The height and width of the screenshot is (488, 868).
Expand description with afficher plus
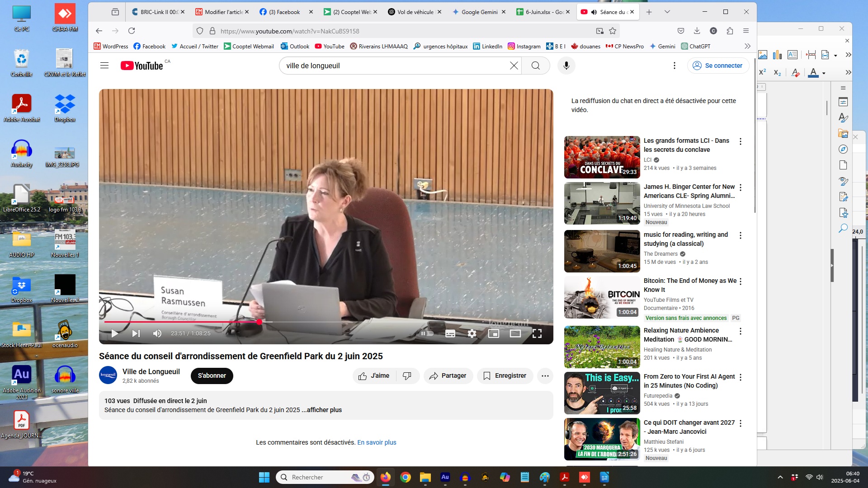(x=324, y=410)
